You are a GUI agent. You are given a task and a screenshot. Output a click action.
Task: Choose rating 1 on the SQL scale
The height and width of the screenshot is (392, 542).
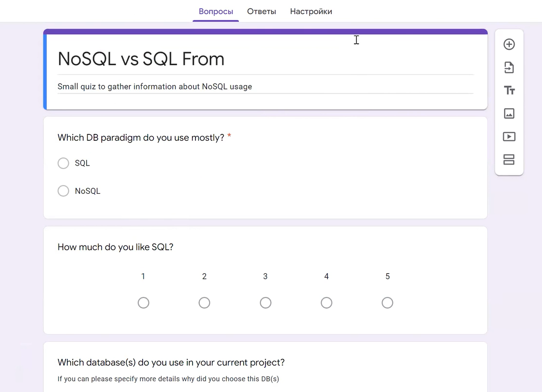tap(143, 302)
